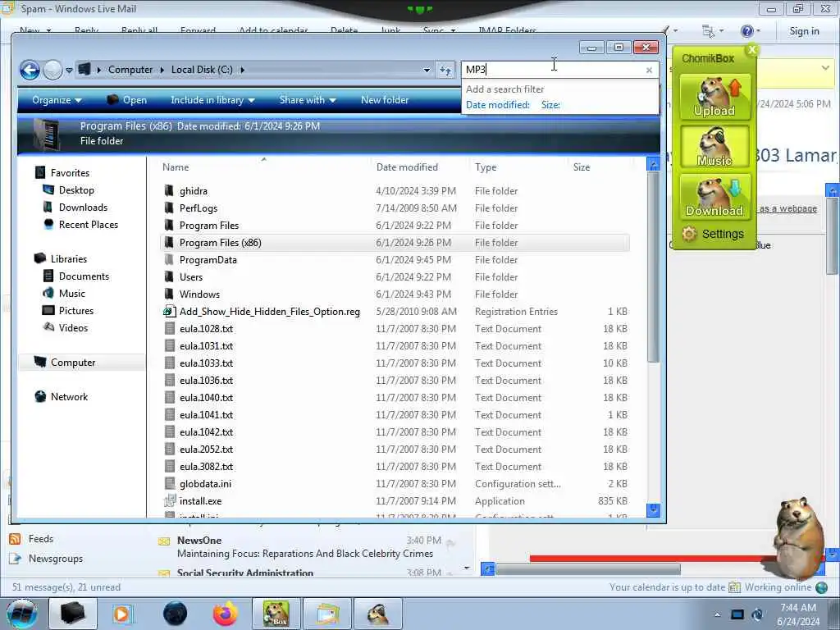Screen dimensions: 840x630
Task: Sort files by the Type column header
Action: coord(486,167)
